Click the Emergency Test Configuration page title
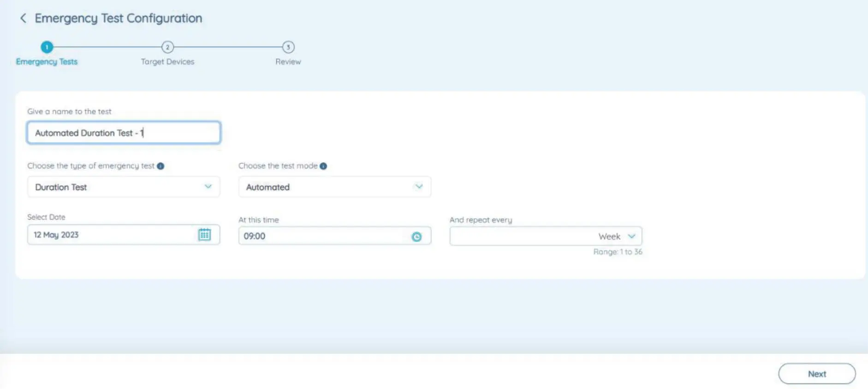Image resolution: width=868 pixels, height=389 pixels. point(119,18)
